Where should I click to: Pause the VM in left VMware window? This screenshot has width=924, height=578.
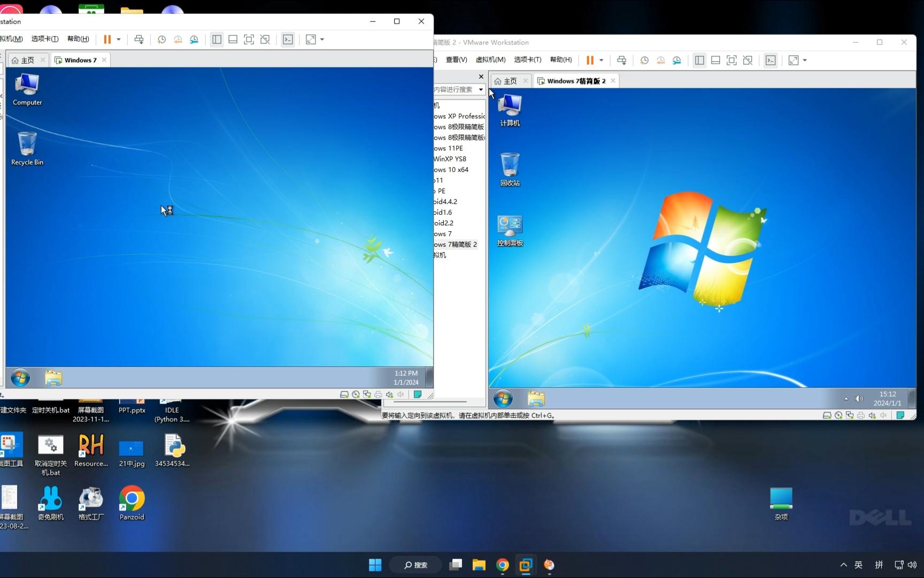pyautogui.click(x=107, y=39)
